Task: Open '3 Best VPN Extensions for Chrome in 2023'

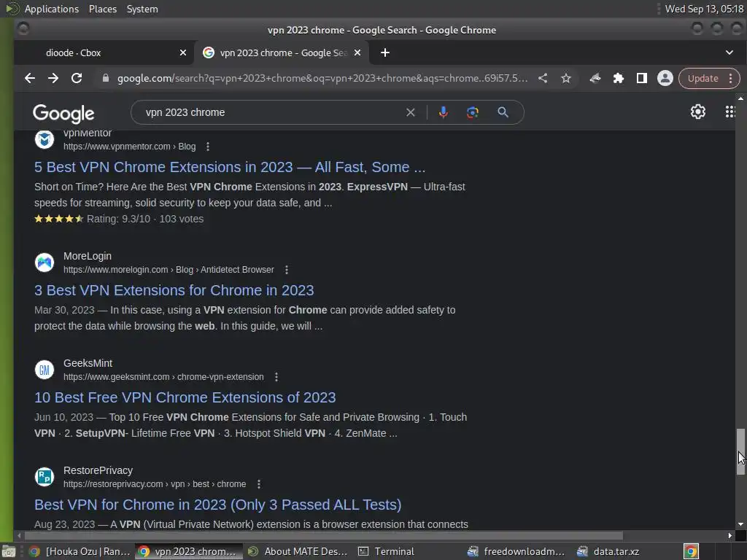Action: point(174,290)
